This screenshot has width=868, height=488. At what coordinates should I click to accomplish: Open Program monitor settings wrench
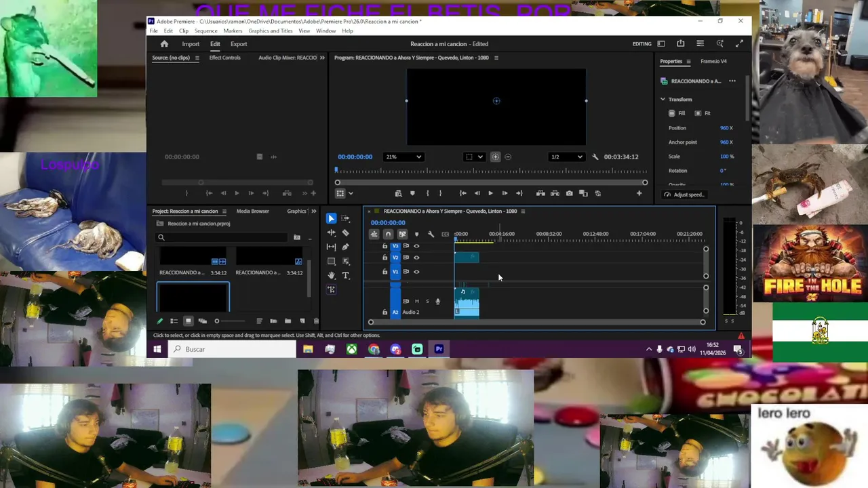(595, 157)
